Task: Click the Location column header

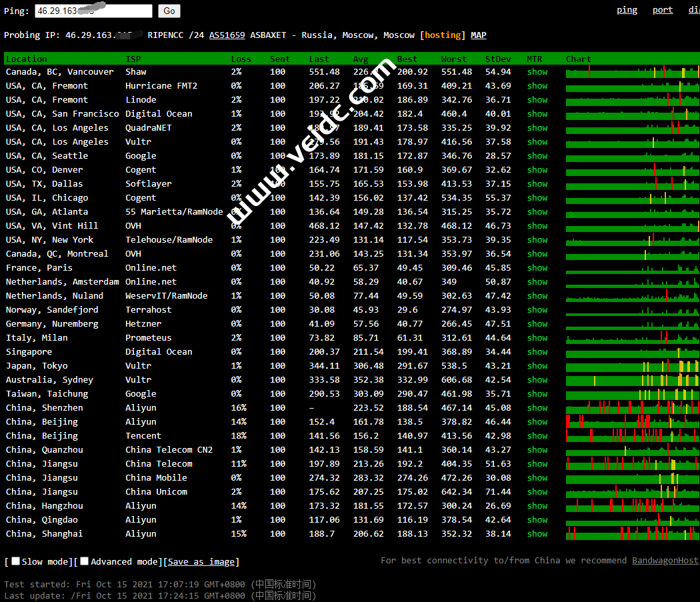Action: [27, 59]
